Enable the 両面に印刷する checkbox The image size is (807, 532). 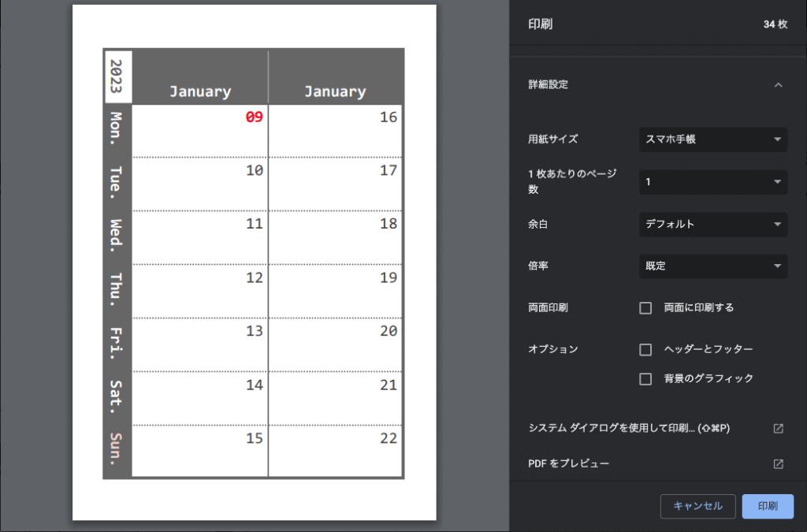click(645, 307)
